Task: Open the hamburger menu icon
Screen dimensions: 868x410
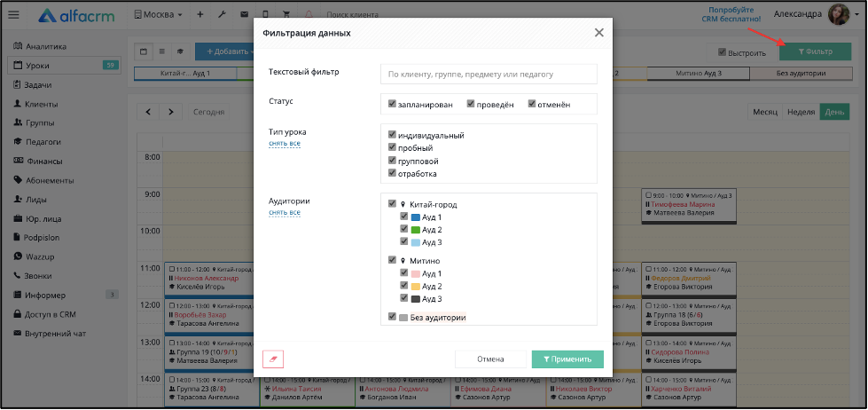Action: click(x=13, y=15)
